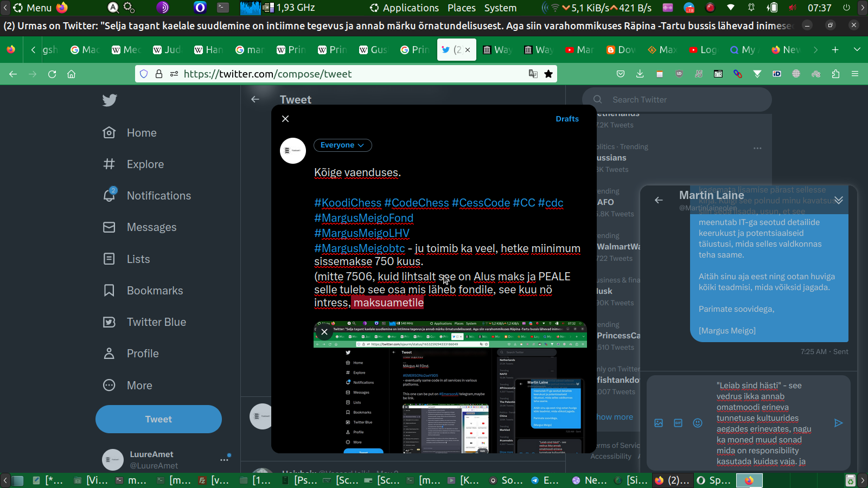The width and height of the screenshot is (868, 488).
Task: Open the Places menu in top panel
Action: click(462, 8)
